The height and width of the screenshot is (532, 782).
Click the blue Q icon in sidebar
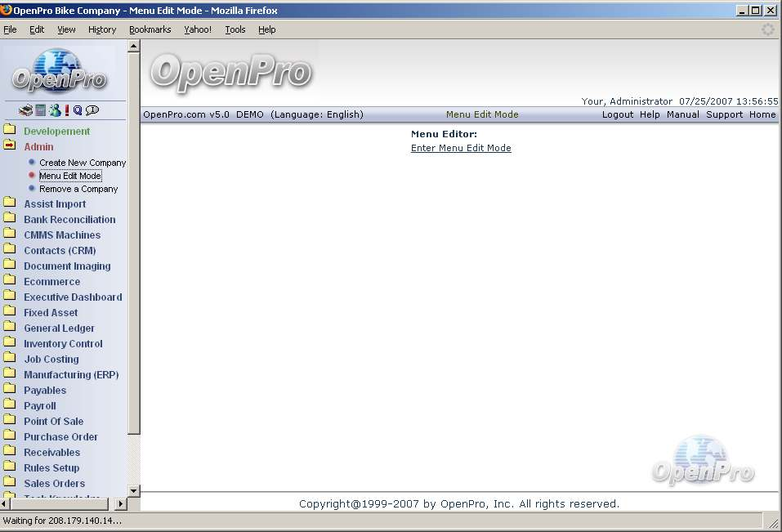click(x=78, y=110)
